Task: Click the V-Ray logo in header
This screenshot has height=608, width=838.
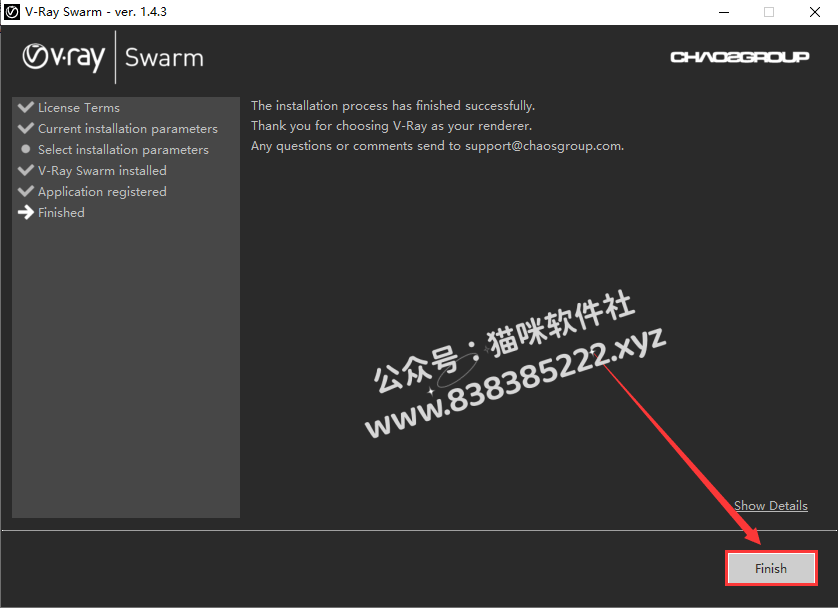Action: (64, 58)
